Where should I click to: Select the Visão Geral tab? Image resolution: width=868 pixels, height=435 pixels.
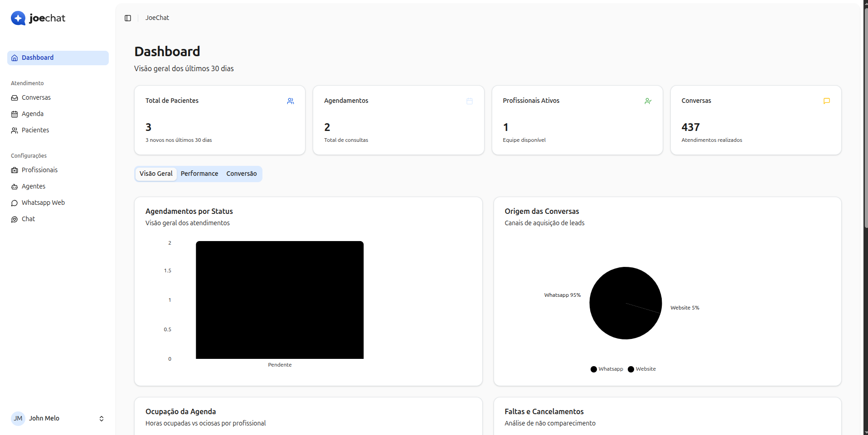point(156,174)
